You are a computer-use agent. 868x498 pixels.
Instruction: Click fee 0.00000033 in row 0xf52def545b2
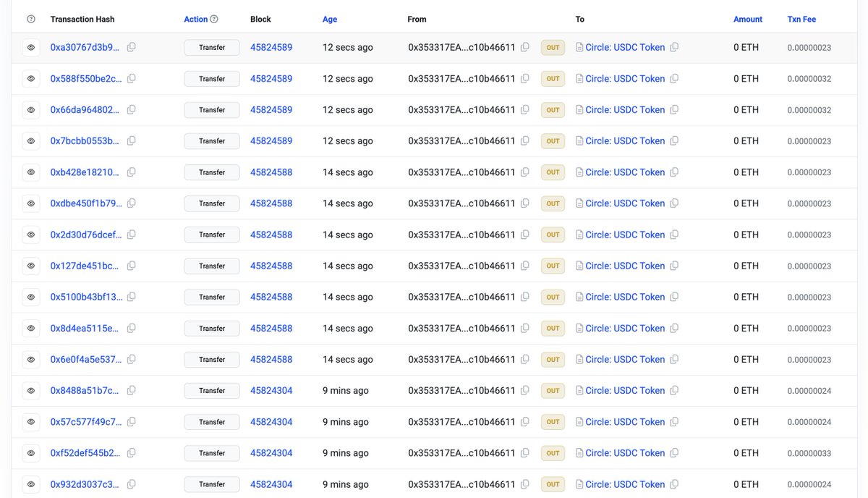pyautogui.click(x=809, y=453)
